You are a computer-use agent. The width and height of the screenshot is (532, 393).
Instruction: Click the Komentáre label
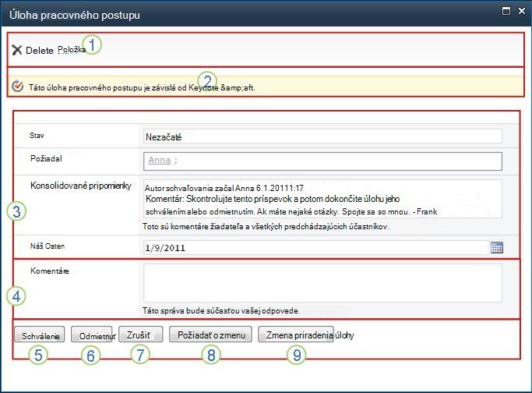(x=50, y=271)
